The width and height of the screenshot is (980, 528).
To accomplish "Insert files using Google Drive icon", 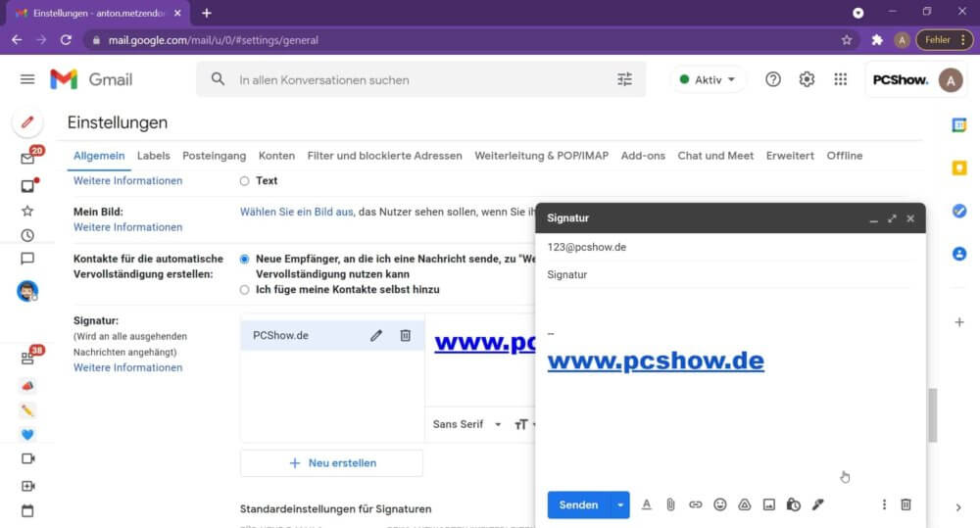I will point(745,504).
